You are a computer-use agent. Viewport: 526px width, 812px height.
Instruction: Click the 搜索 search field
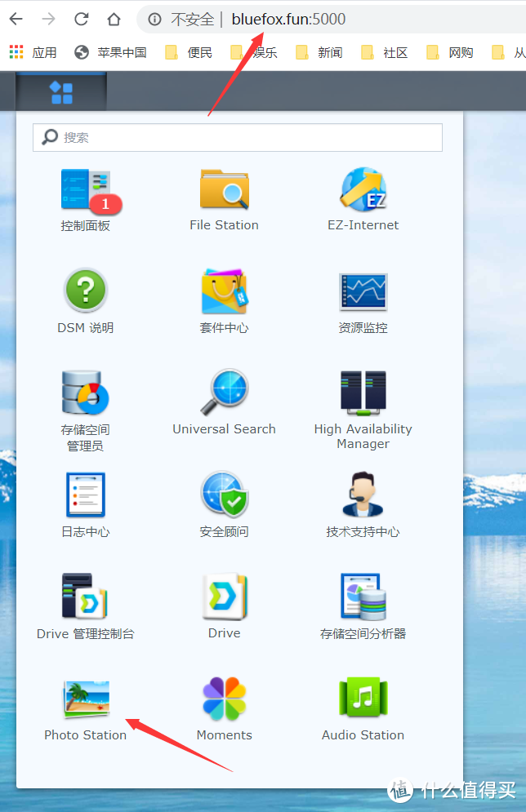click(238, 137)
